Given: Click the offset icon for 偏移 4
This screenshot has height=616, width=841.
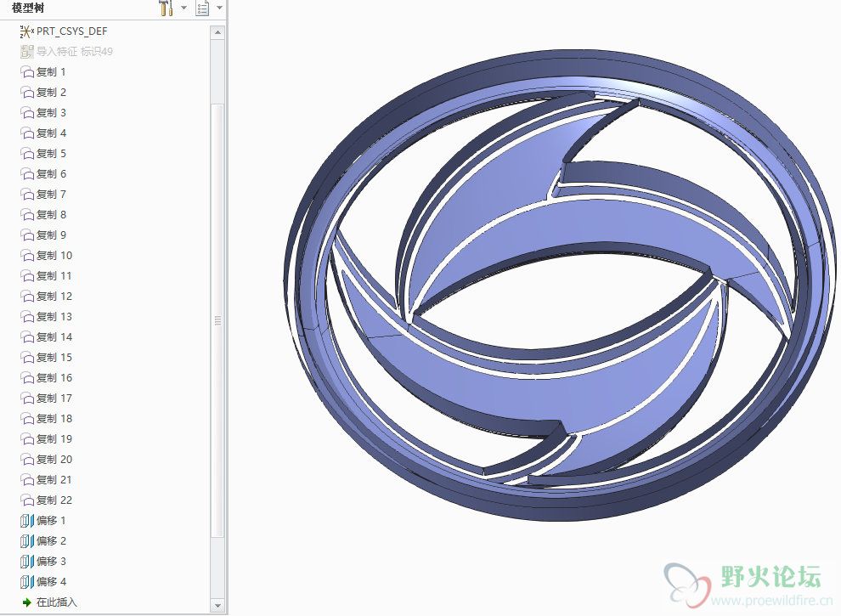Looking at the screenshot, I should [27, 582].
